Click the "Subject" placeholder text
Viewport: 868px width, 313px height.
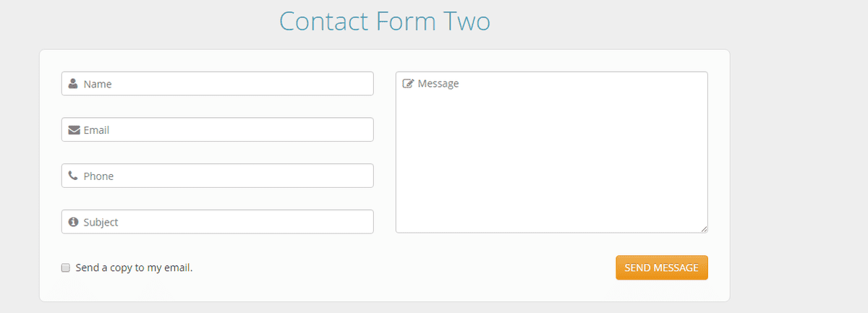101,222
